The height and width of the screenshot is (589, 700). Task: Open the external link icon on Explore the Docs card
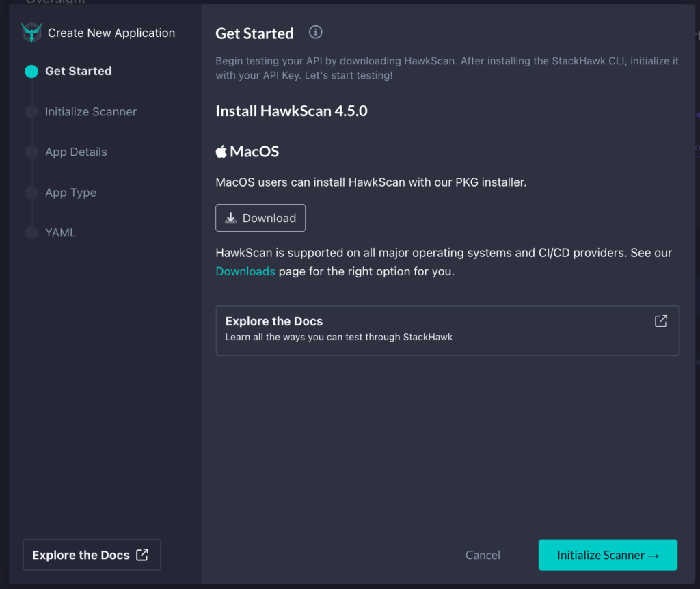click(660, 320)
